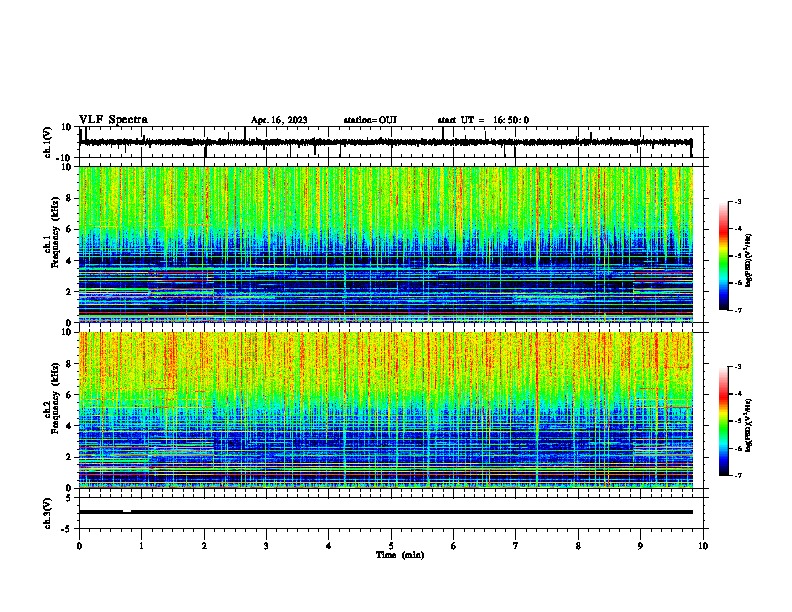792x612 pixels.
Task: Click time axis tick label "2"
Action: click(x=204, y=546)
